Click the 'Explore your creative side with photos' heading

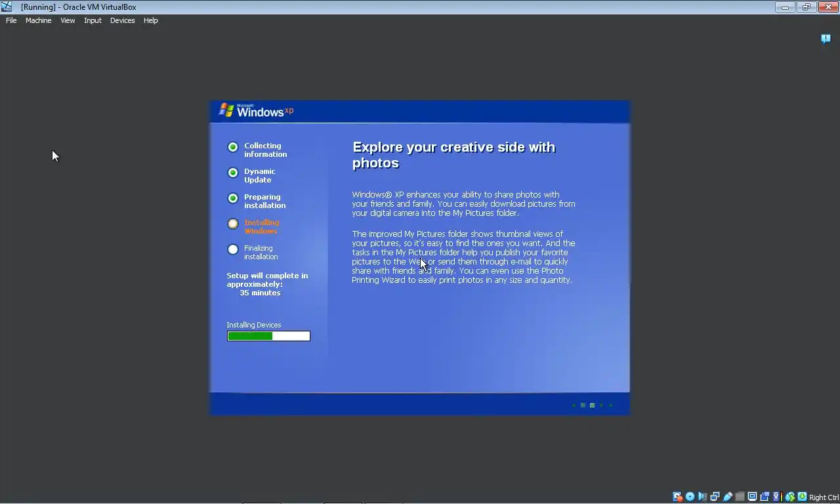tap(453, 155)
